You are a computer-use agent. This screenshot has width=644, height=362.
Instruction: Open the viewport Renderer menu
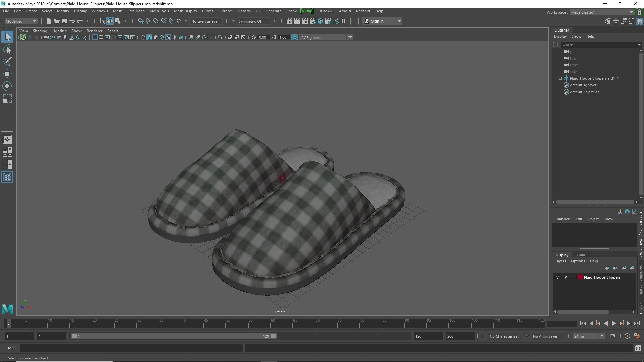(94, 31)
